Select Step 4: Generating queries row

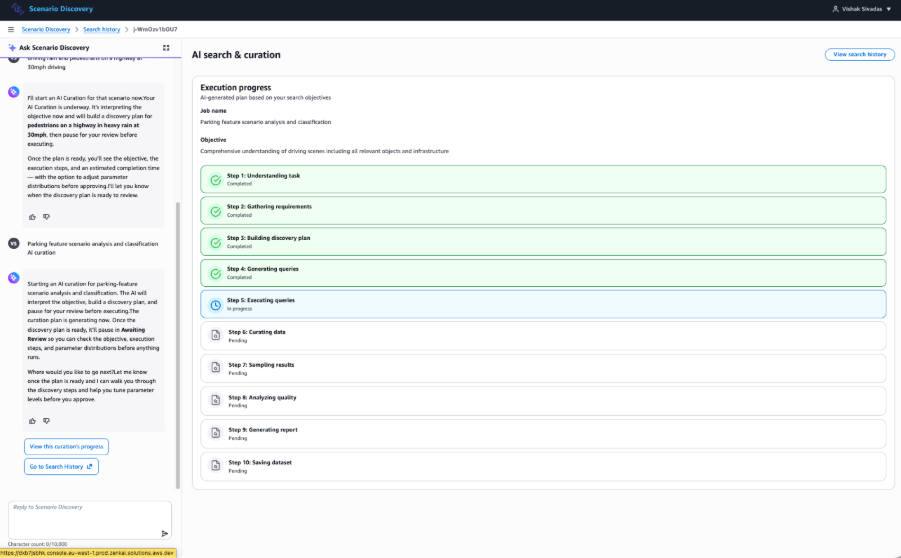(x=543, y=272)
